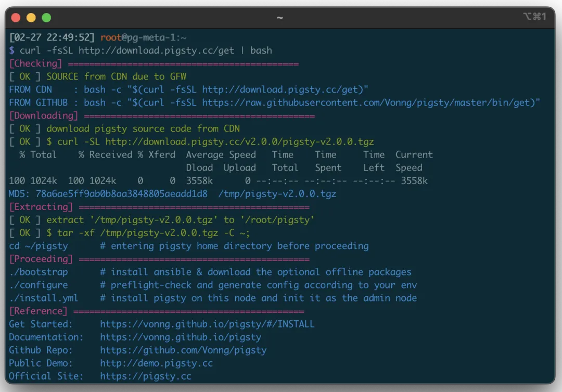Click the tilde window title

280,18
